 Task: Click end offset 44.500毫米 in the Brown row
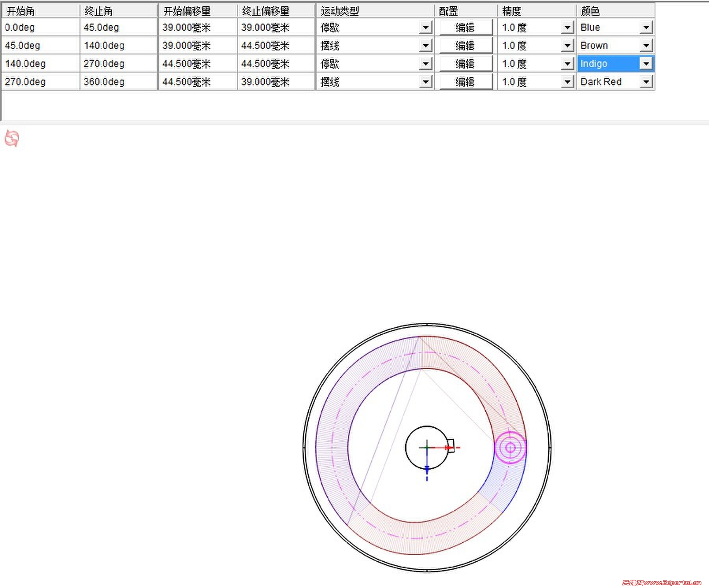pos(276,46)
